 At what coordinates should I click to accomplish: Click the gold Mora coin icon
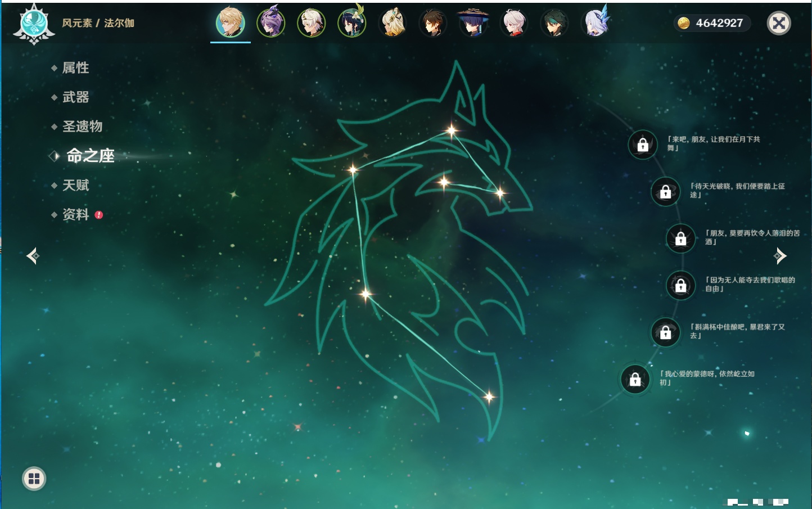tap(683, 23)
